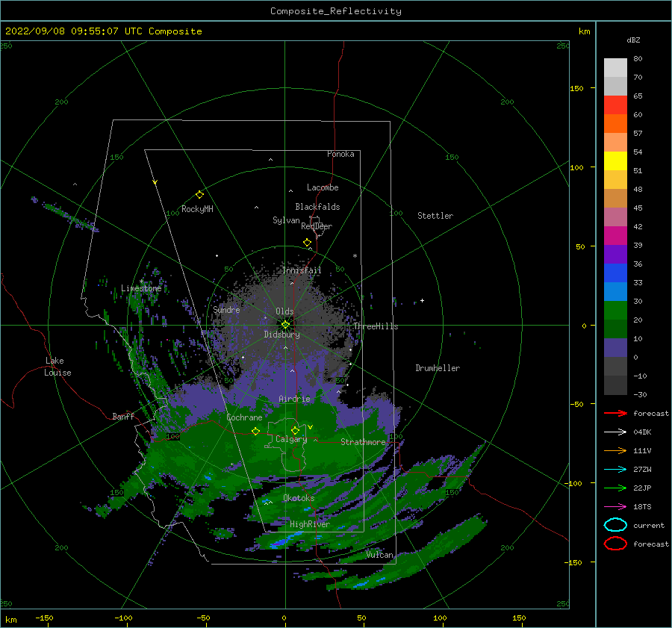Image resolution: width=672 pixels, height=628 pixels.
Task: Click the white plus marker east of ThreeHills
Action: tap(422, 300)
